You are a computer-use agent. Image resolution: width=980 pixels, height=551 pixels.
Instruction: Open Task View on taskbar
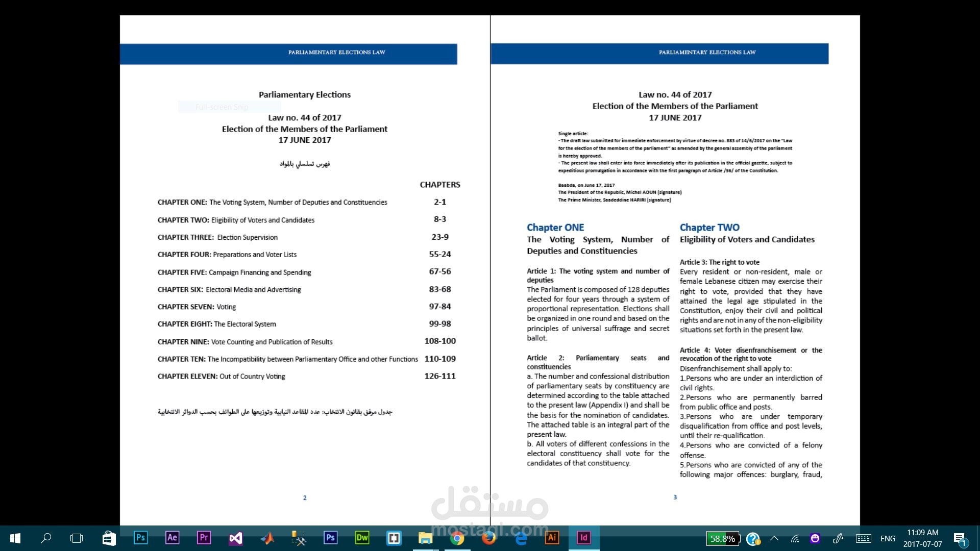point(77,538)
